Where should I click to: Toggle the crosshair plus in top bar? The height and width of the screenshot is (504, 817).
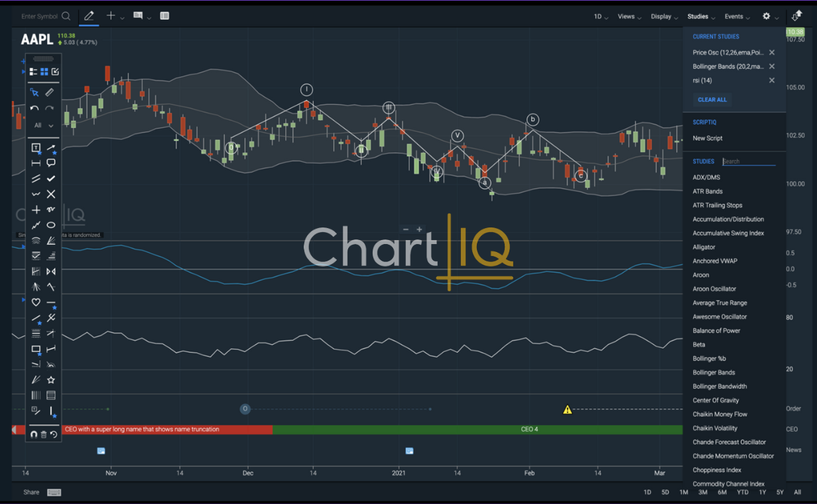(111, 16)
